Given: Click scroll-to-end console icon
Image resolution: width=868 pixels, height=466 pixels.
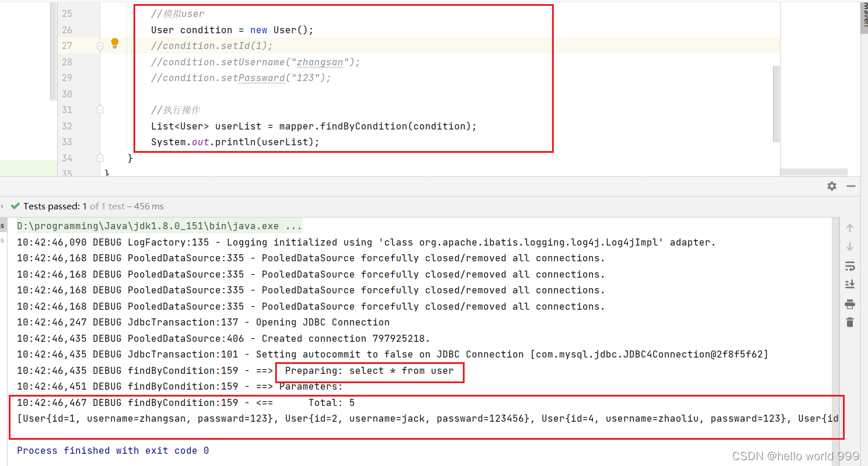Looking at the screenshot, I should click(x=849, y=285).
